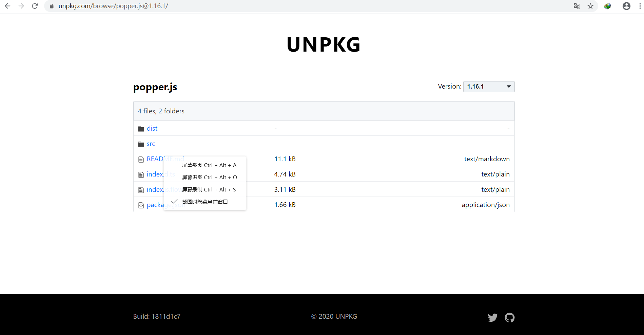Click the download manager extension icon

(x=607, y=6)
